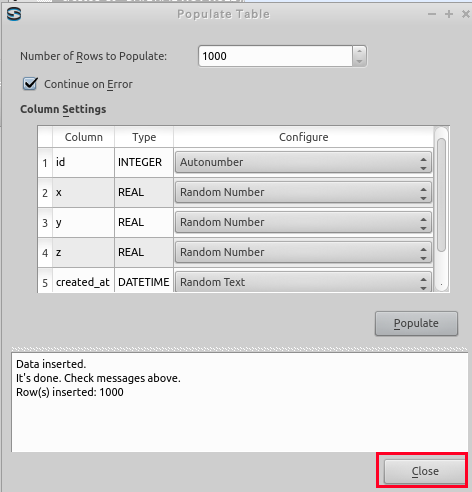This screenshot has width=472, height=492.
Task: Uncheck the Continue on Error checkbox
Action: [x=30, y=84]
